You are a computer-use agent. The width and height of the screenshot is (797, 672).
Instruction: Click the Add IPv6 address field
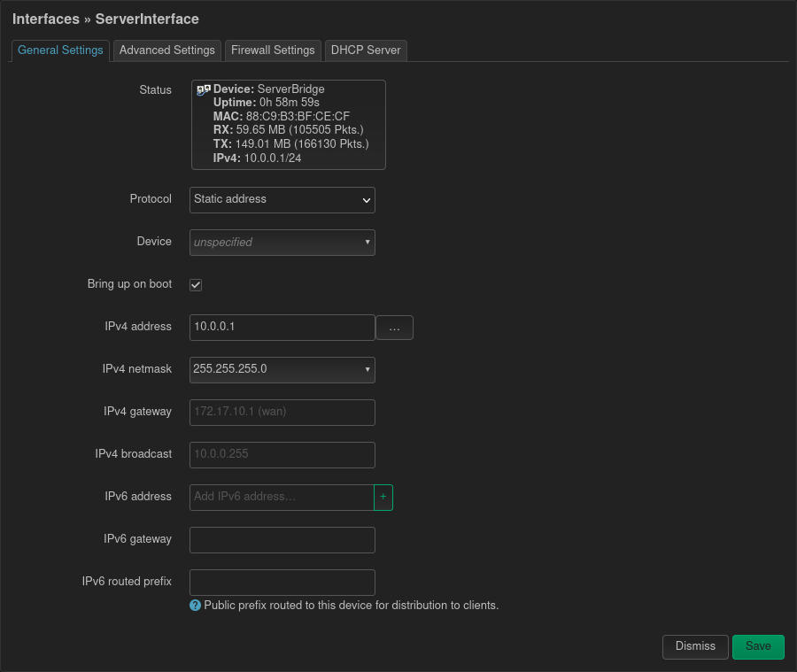click(282, 498)
